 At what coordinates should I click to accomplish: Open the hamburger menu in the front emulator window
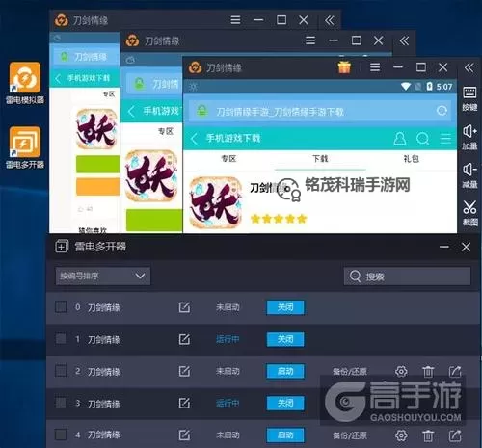[375, 67]
